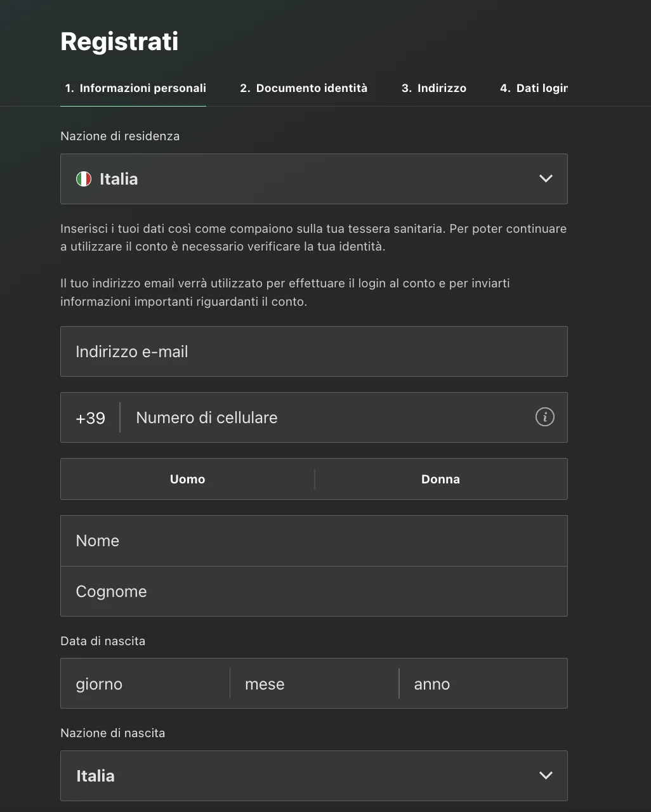
Task: Go to the Indirizzo step tab
Action: click(434, 88)
